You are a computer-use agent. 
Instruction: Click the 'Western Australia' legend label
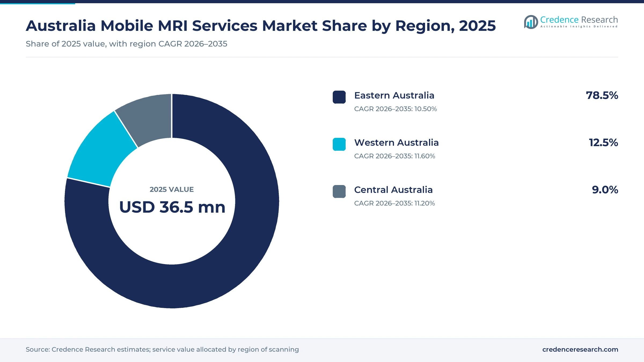(396, 143)
